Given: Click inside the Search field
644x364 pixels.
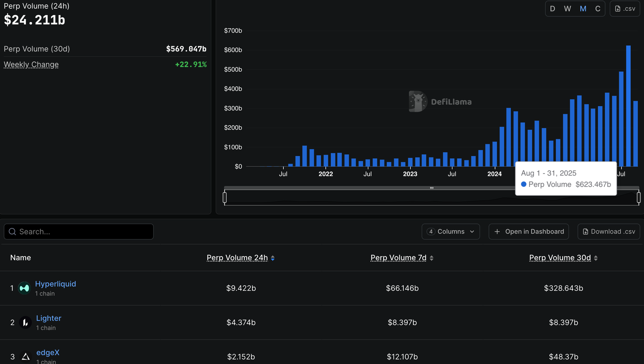Looking at the screenshot, I should tap(78, 232).
